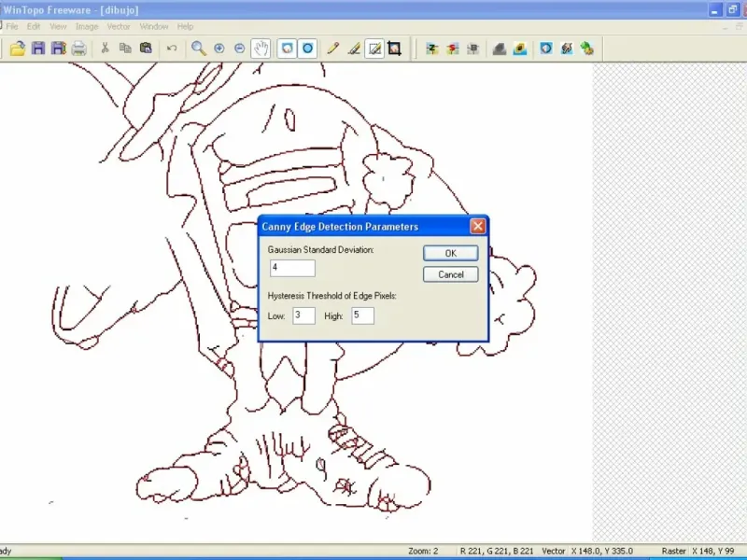The image size is (747, 560).
Task: Click the red S vectorise icon
Action: (453, 49)
